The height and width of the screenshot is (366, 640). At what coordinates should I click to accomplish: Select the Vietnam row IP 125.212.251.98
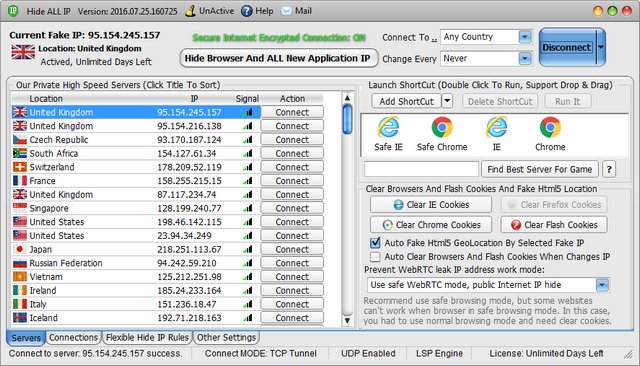136,277
